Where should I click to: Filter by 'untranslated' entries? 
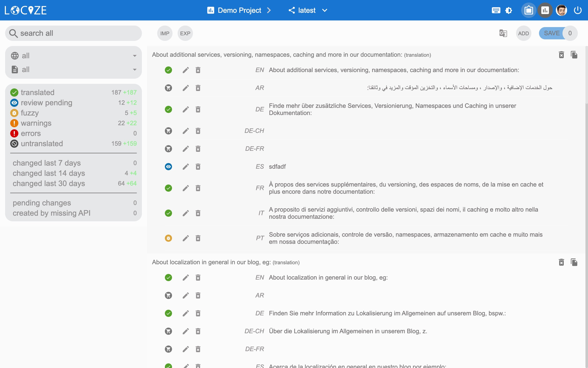42,144
